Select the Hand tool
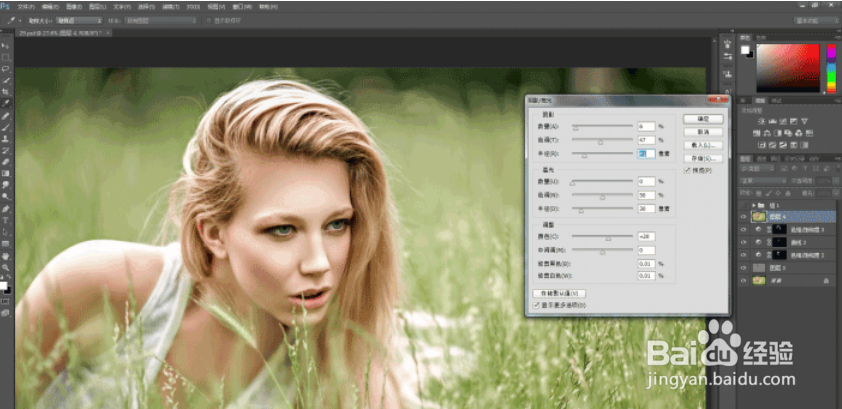The image size is (842, 409). tap(5, 256)
